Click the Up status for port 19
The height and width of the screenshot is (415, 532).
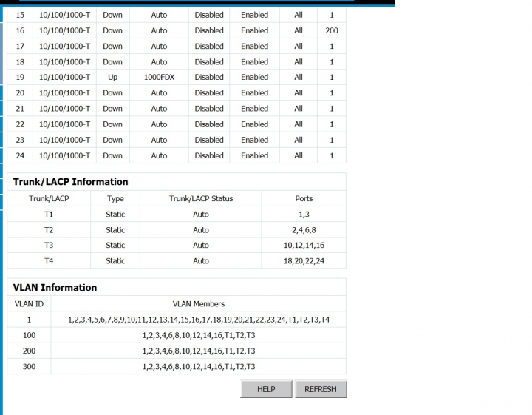[112, 78]
